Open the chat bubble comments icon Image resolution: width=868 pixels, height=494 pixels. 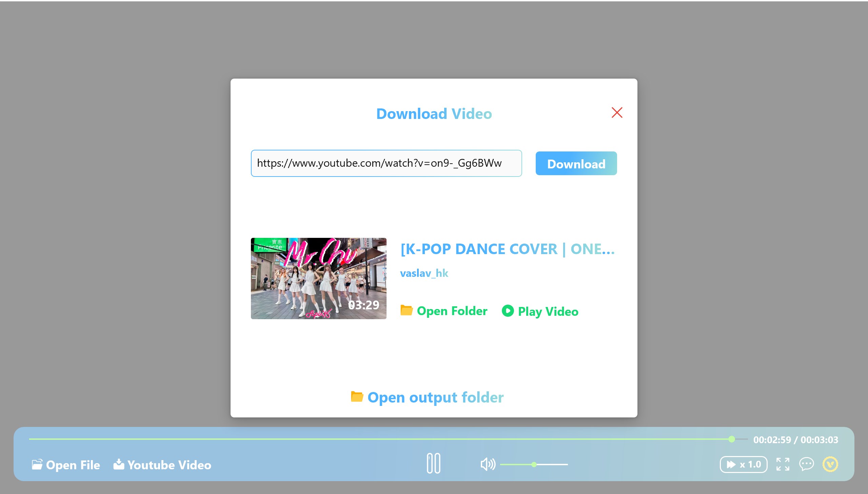pos(806,464)
